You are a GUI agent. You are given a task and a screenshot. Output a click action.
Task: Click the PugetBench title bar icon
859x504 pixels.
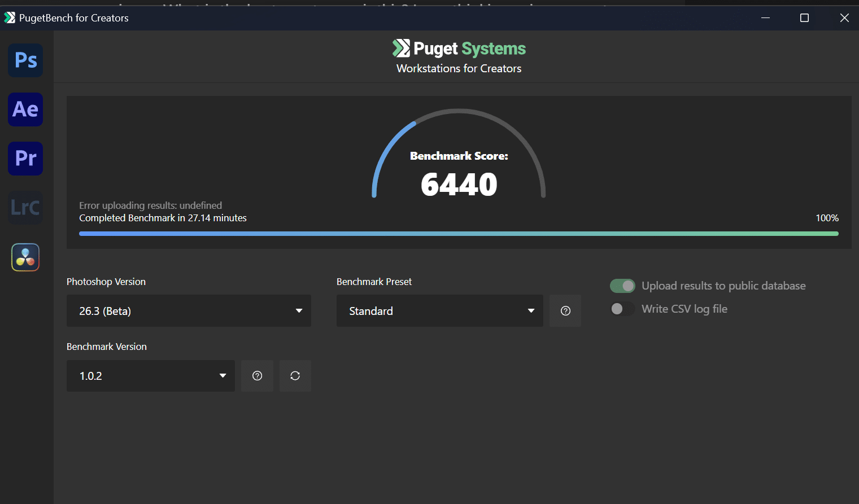[10, 18]
